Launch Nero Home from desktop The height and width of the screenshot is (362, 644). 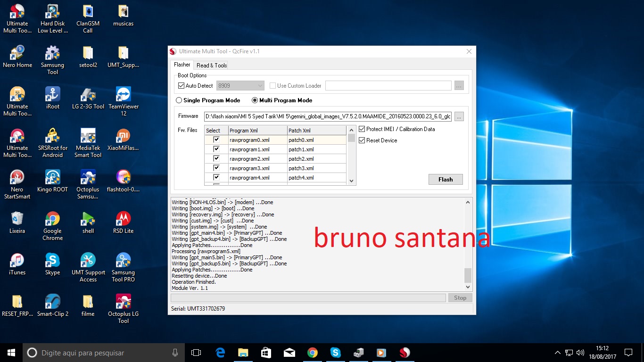[17, 57]
